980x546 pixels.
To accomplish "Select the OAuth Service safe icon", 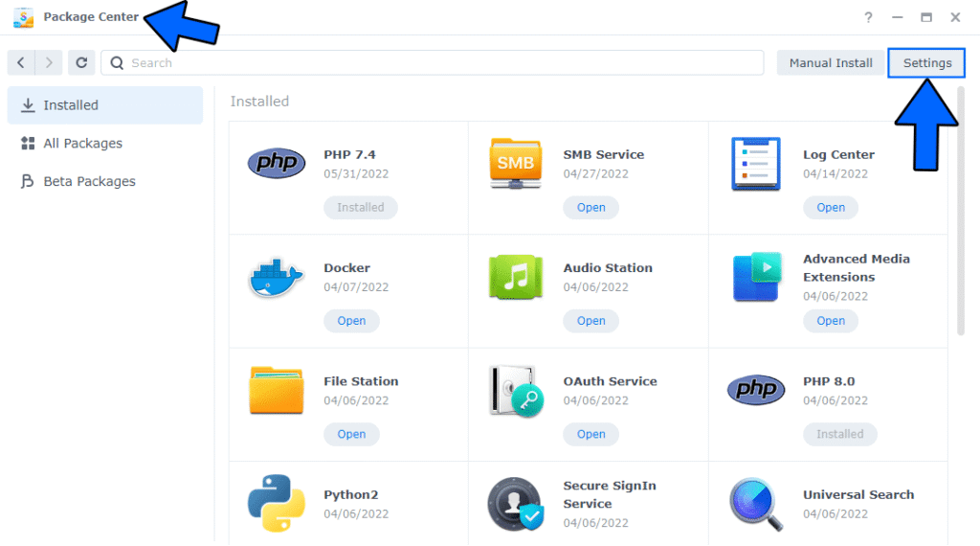I will tap(516, 391).
